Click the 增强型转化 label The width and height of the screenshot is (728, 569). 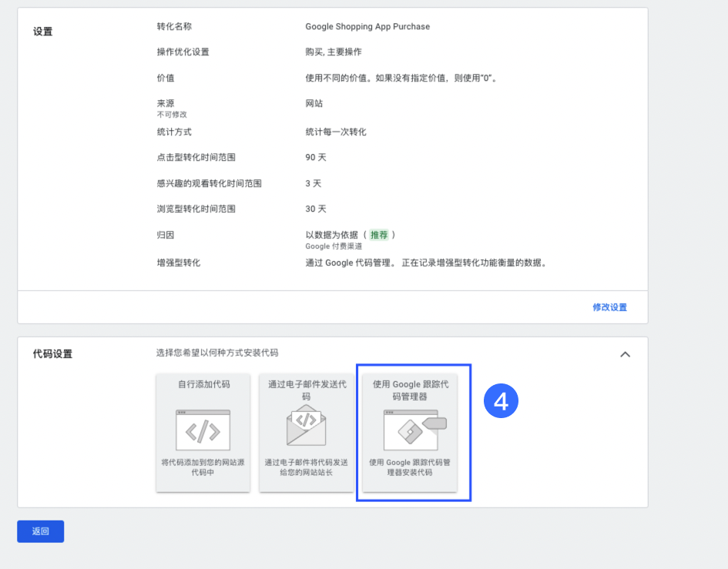pos(178,263)
